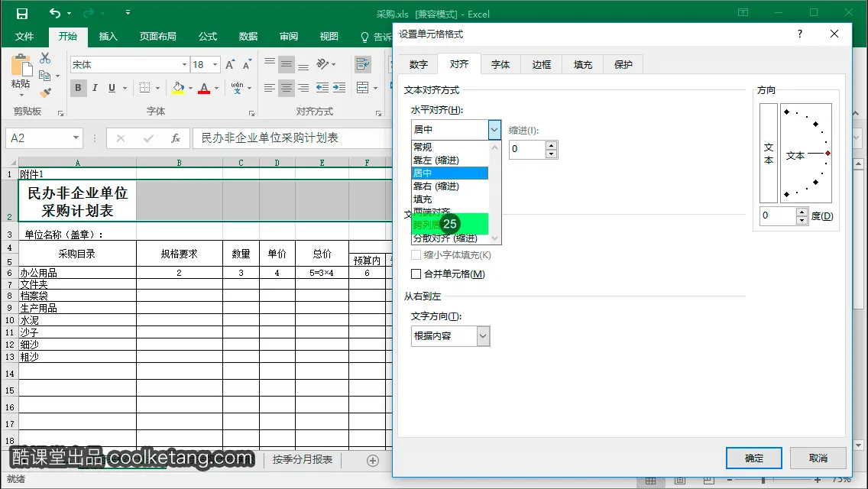
Task: Increase the degree spinner value
Action: coord(802,212)
